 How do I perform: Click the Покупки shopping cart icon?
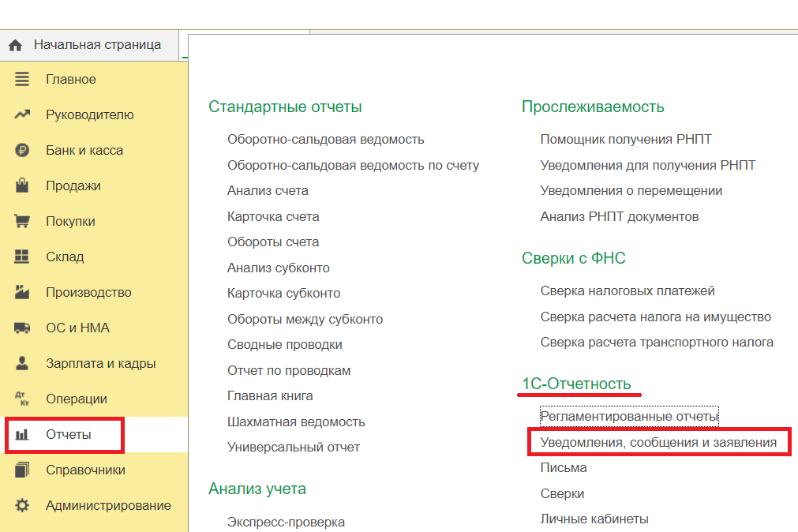pos(22,221)
